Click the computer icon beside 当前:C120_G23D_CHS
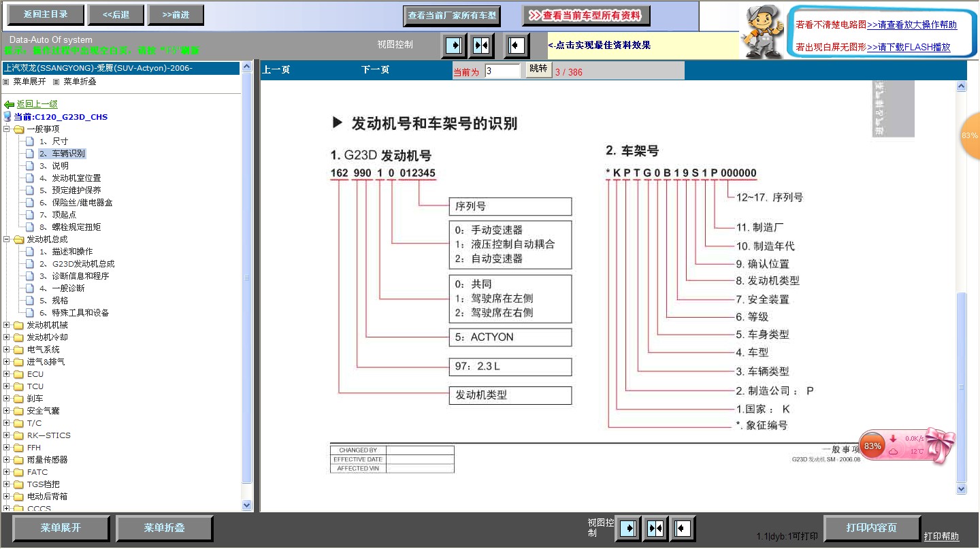980x549 pixels. [x=8, y=117]
